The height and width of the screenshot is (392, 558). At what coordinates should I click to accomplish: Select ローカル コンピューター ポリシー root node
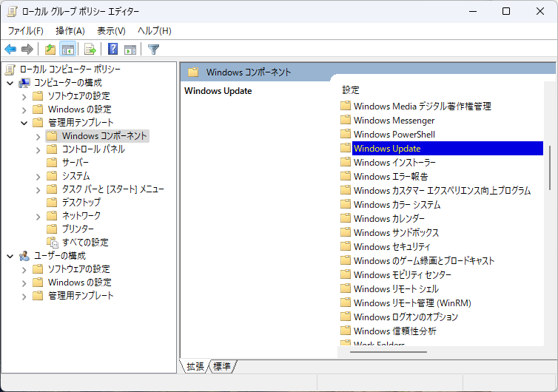(70, 69)
